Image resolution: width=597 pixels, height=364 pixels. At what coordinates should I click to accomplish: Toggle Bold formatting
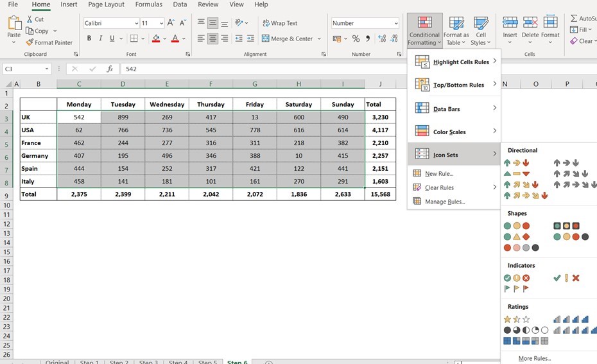[x=89, y=39]
